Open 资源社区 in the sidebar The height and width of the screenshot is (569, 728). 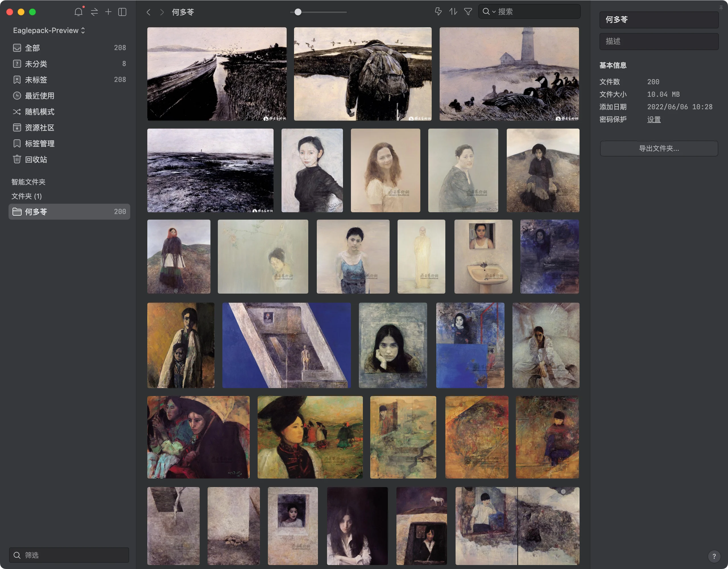pos(69,128)
